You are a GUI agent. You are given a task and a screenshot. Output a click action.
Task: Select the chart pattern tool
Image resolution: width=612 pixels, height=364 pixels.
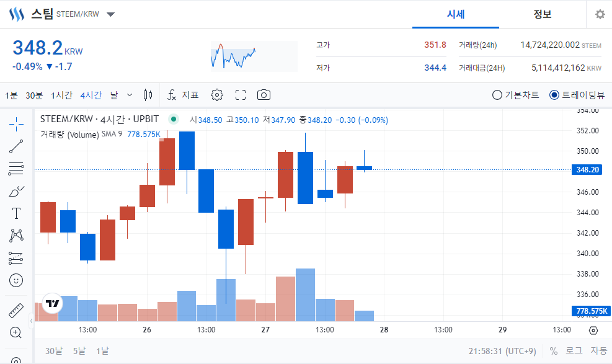16,235
